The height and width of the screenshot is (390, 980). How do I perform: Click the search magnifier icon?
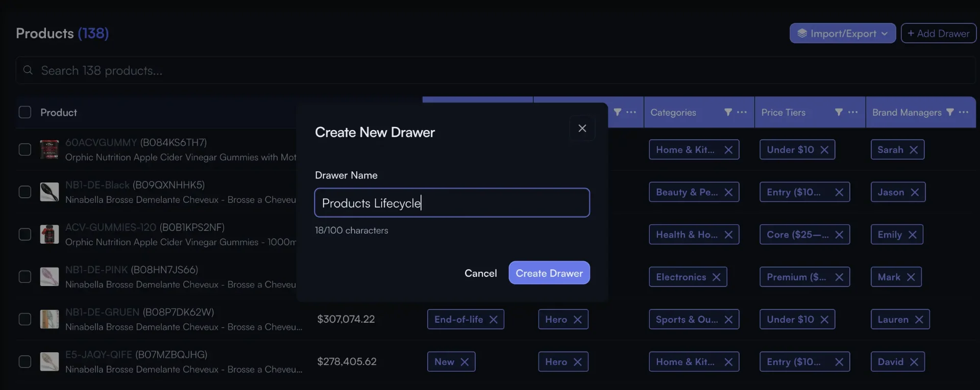pyautogui.click(x=28, y=70)
